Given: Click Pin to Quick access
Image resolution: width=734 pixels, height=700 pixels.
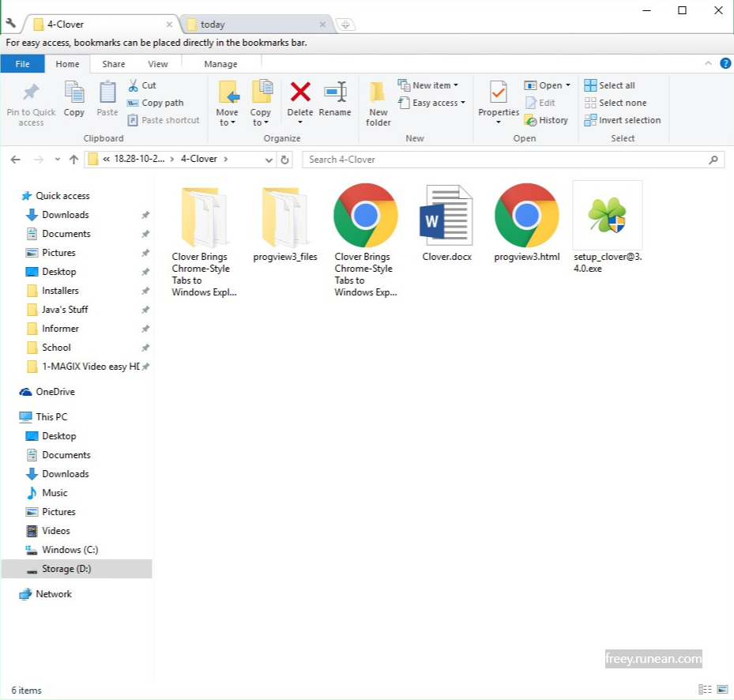Looking at the screenshot, I should point(31,104).
